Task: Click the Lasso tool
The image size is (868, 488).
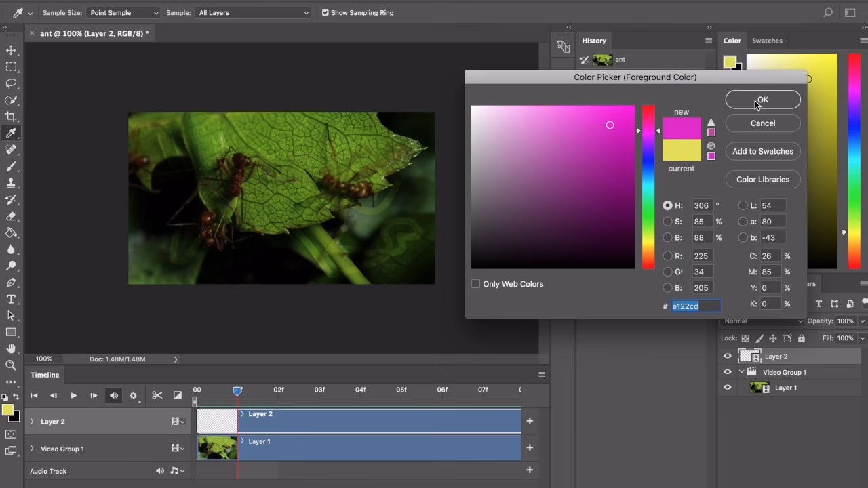Action: click(x=10, y=83)
